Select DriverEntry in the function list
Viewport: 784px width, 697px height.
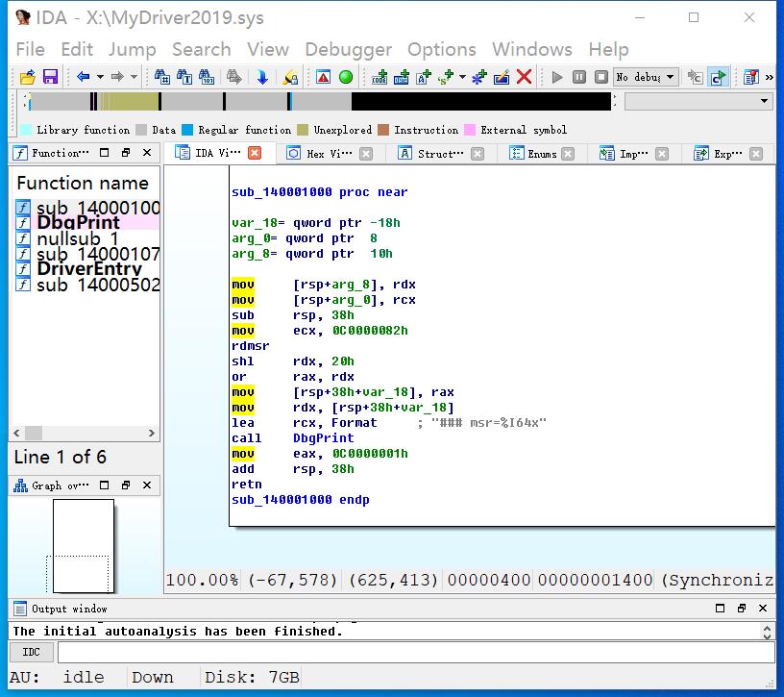click(88, 269)
